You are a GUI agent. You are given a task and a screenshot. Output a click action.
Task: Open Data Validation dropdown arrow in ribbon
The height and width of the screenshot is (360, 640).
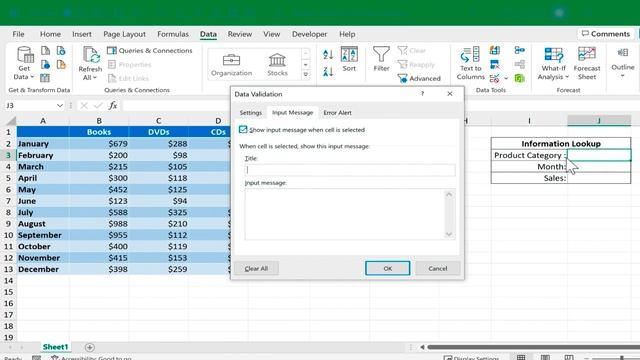pyautogui.click(x=506, y=78)
